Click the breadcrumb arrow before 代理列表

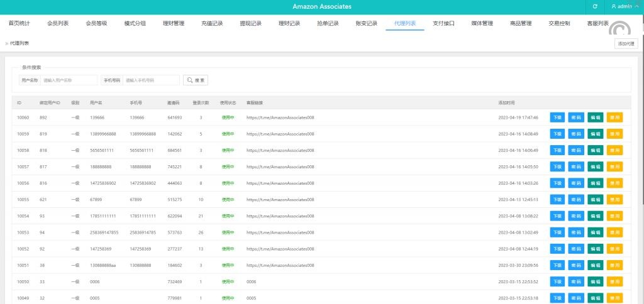coord(7,43)
